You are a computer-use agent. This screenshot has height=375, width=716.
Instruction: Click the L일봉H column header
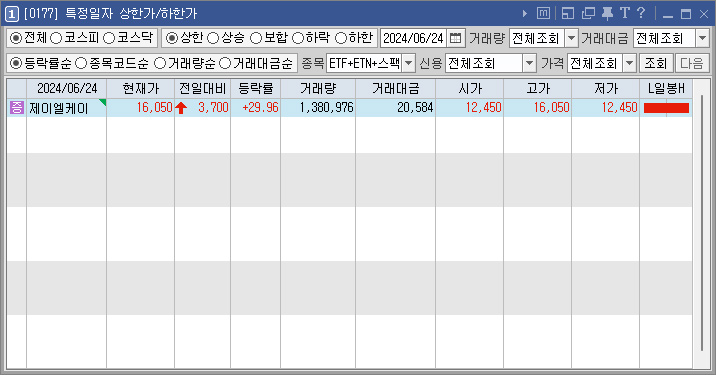(666, 89)
